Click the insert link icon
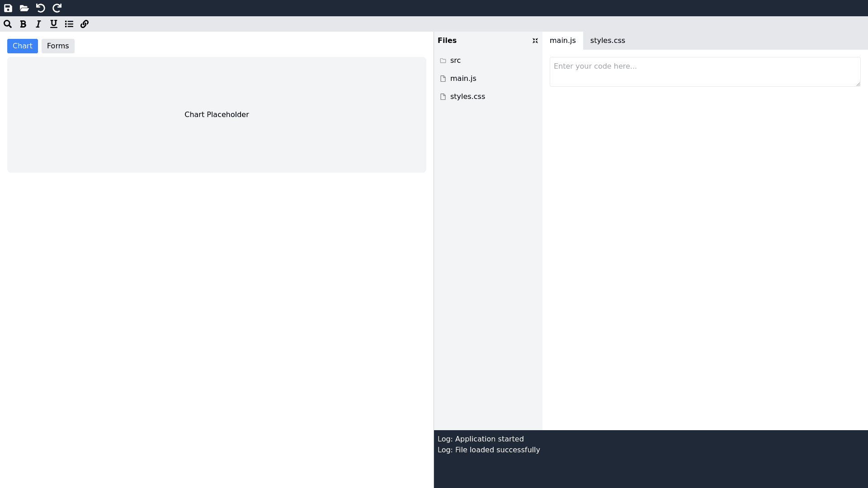The width and height of the screenshot is (868, 488). pos(85,24)
